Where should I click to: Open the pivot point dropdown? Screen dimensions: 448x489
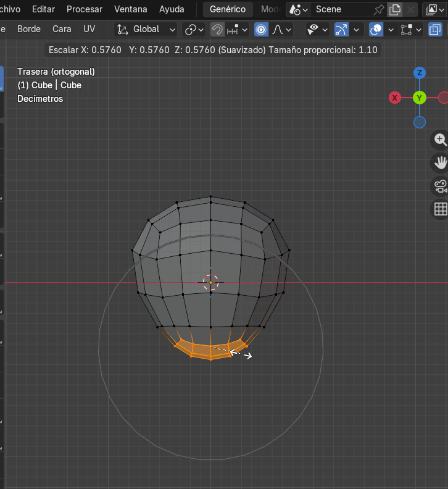click(x=194, y=30)
